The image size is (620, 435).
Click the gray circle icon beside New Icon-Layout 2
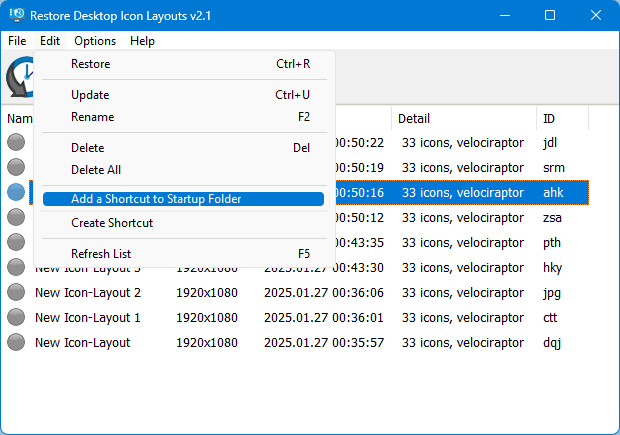click(16, 292)
